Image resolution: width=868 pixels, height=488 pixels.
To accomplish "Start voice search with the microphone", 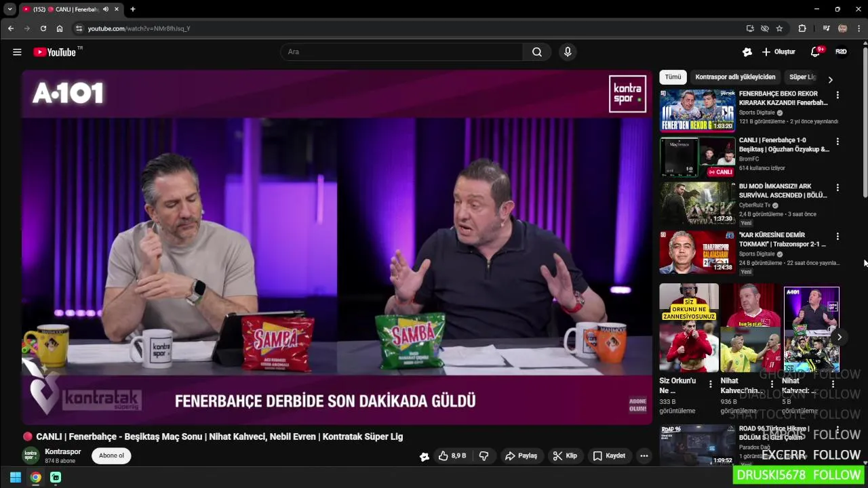I will (568, 52).
